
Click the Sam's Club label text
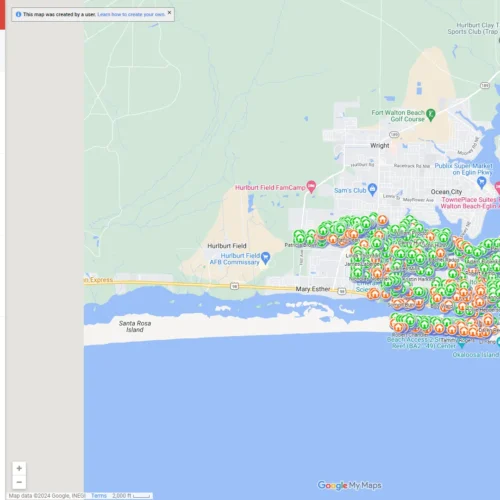click(350, 190)
